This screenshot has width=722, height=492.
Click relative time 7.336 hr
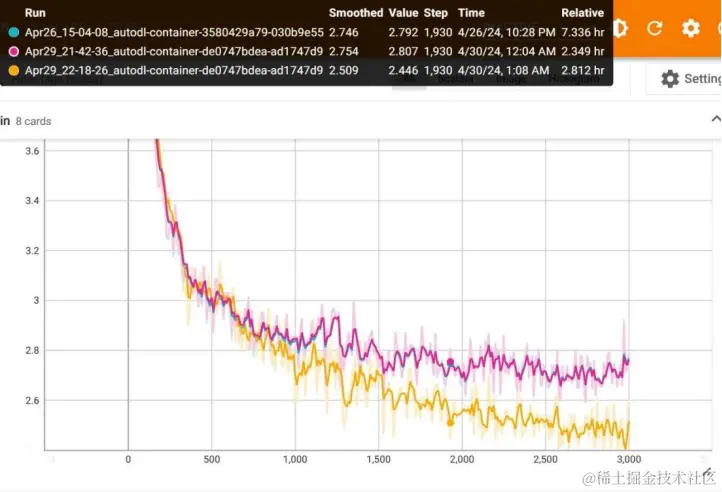(x=582, y=32)
